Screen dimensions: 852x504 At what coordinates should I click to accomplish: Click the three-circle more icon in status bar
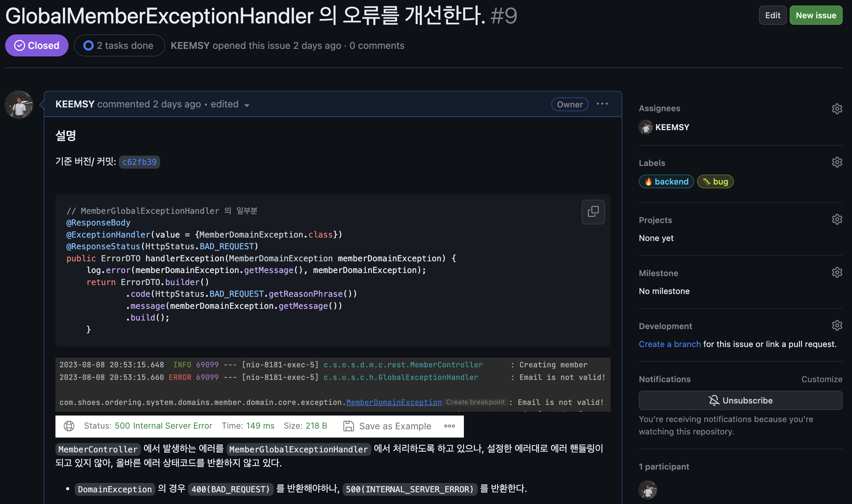[x=449, y=426]
